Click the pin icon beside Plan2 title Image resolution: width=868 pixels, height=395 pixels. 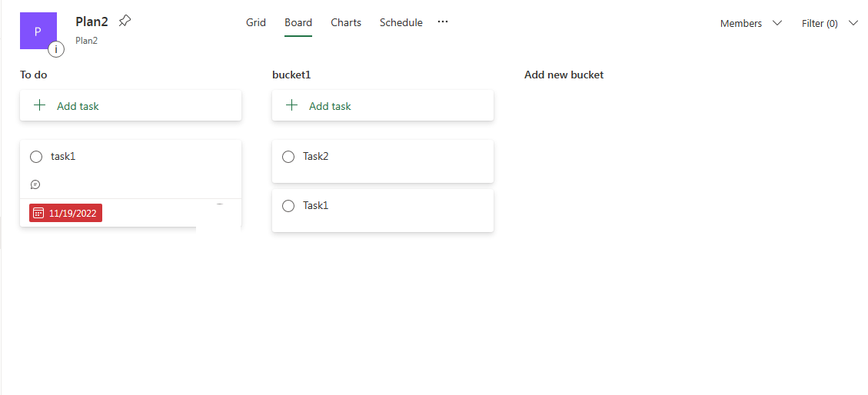(125, 21)
